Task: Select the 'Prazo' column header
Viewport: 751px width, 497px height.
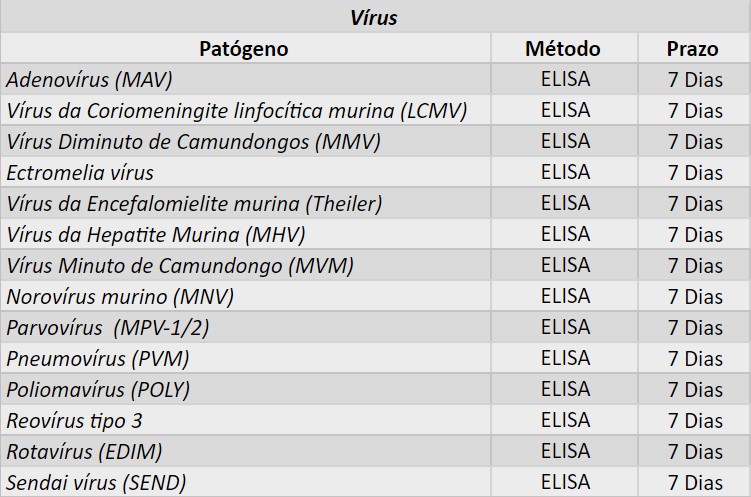Action: point(694,49)
